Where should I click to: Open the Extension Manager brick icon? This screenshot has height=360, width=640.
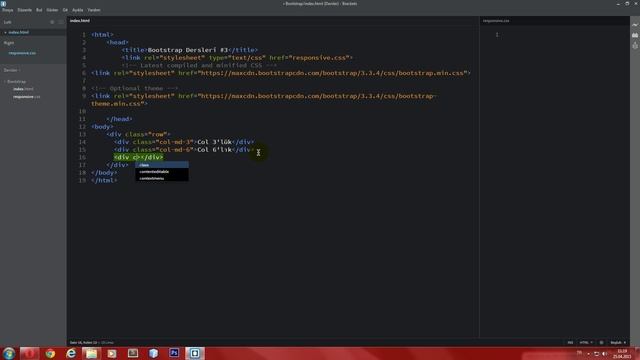pyautogui.click(x=635, y=36)
